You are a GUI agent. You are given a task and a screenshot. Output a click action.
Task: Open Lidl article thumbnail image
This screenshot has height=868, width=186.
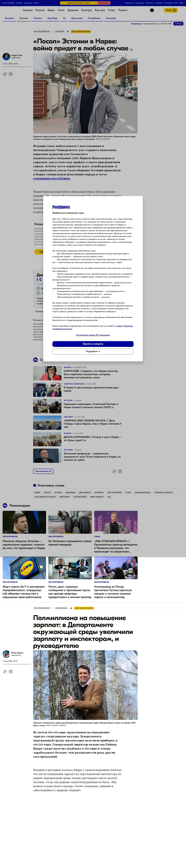(x=24, y=568)
